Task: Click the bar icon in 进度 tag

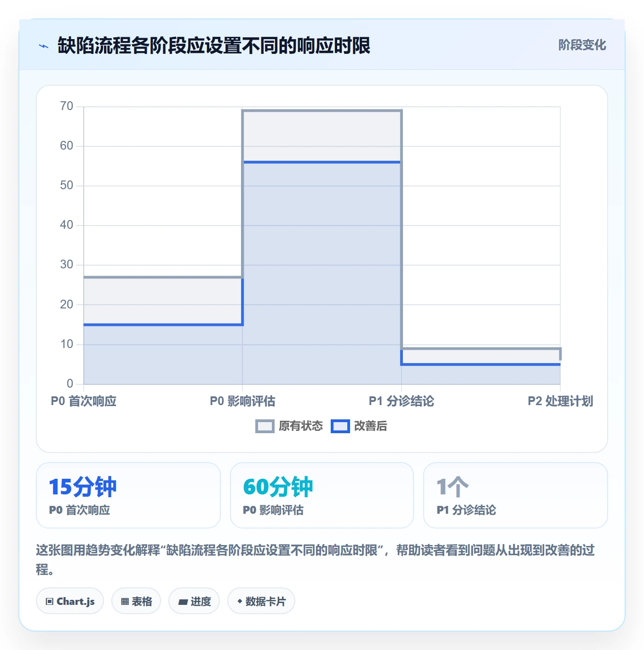Action: pos(183,602)
